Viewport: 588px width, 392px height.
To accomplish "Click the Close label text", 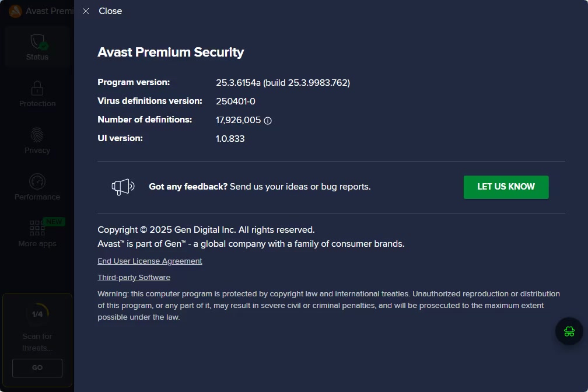I will pos(110,11).
